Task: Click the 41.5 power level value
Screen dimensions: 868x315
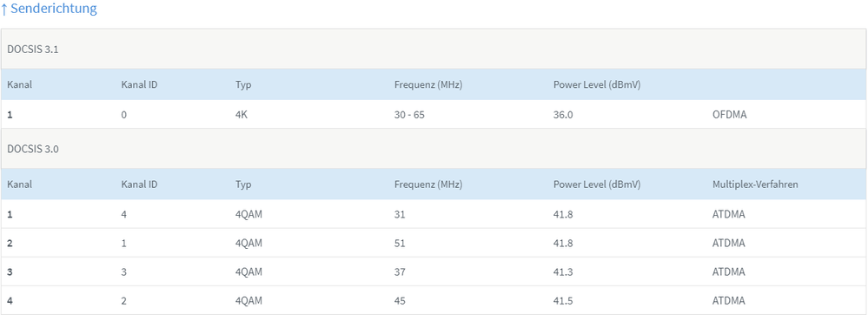Action: [562, 300]
